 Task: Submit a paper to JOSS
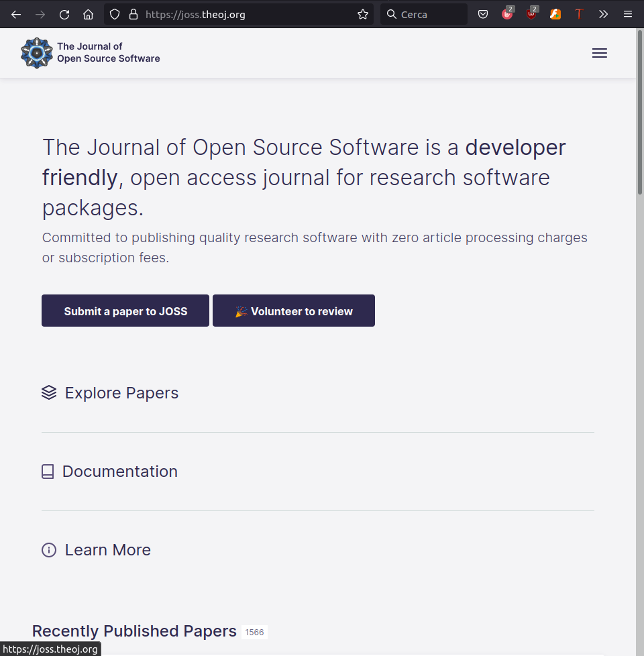pos(125,311)
